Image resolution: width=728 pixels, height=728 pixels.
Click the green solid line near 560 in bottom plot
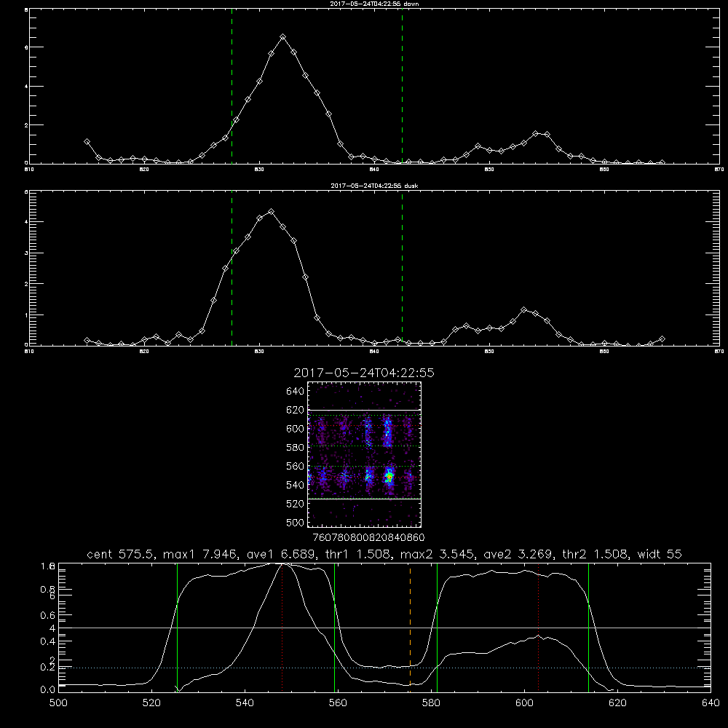click(334, 627)
